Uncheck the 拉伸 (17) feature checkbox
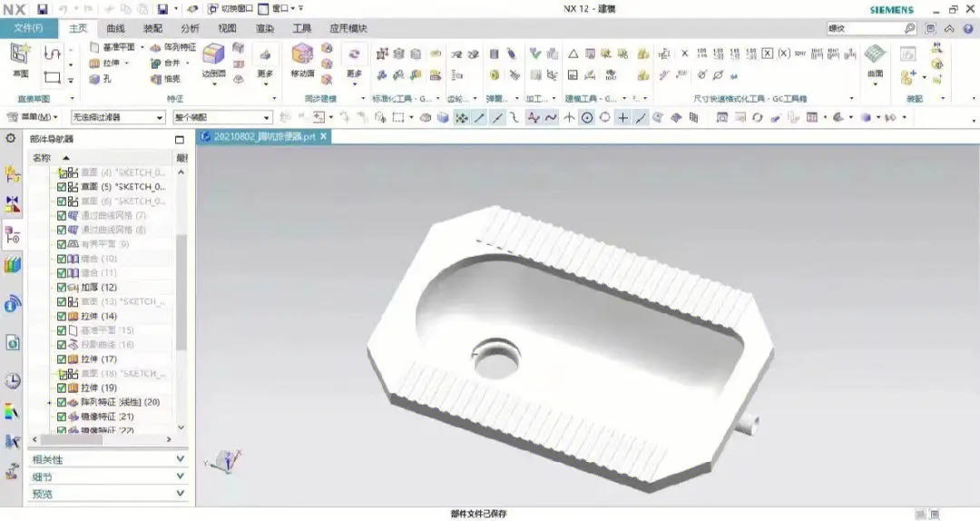Image resolution: width=980 pixels, height=521 pixels. (x=62, y=359)
